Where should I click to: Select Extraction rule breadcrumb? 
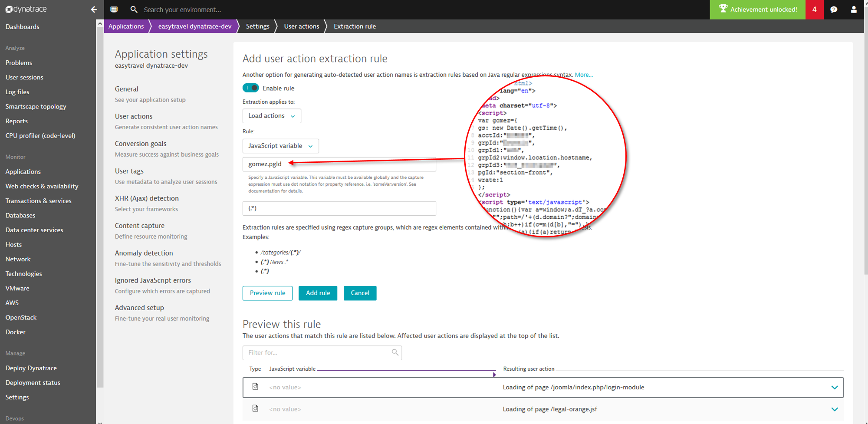click(355, 26)
